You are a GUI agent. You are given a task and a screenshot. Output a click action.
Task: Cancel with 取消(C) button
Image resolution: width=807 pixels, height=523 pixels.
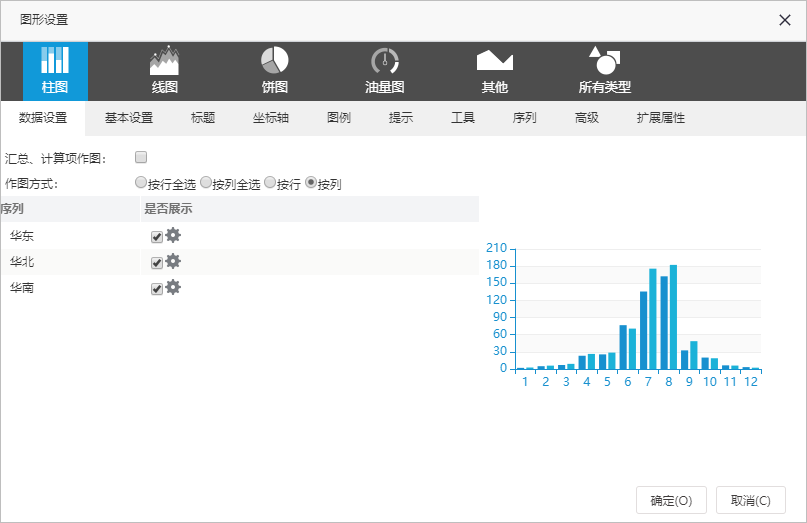(751, 500)
